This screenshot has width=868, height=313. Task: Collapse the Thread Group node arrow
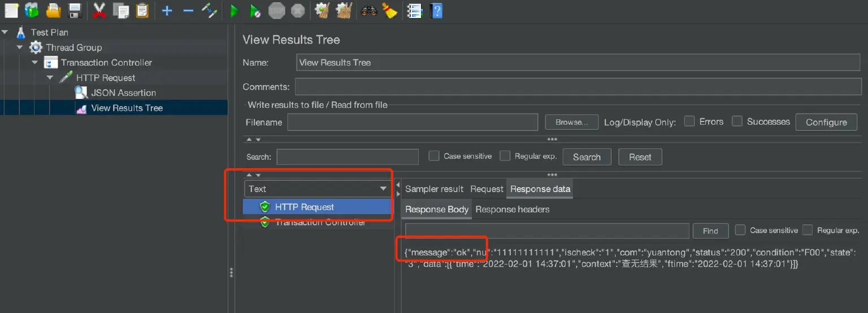(20, 47)
